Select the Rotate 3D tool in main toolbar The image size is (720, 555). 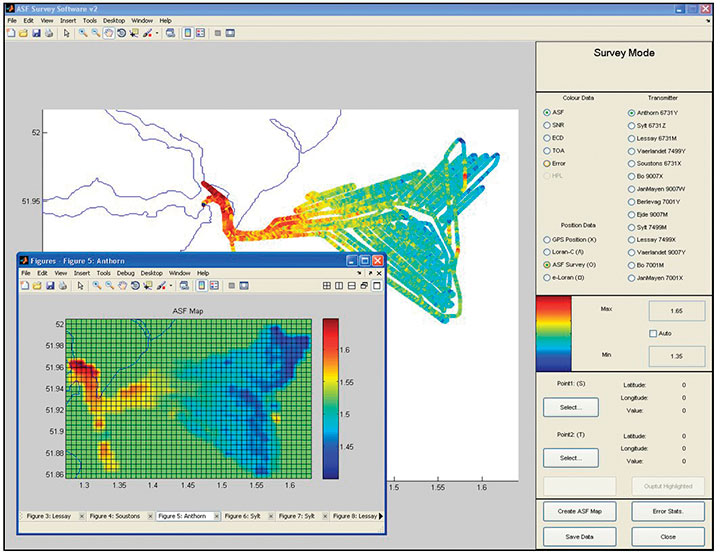click(x=121, y=33)
